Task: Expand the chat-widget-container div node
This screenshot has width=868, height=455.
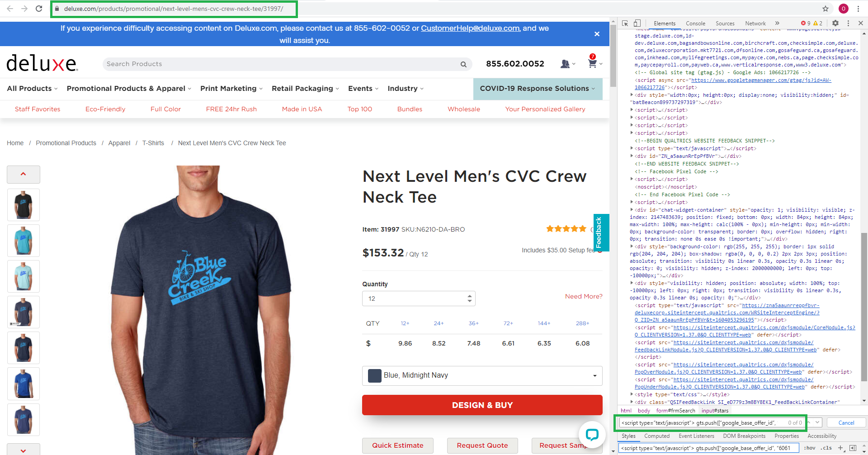Action: tap(632, 210)
